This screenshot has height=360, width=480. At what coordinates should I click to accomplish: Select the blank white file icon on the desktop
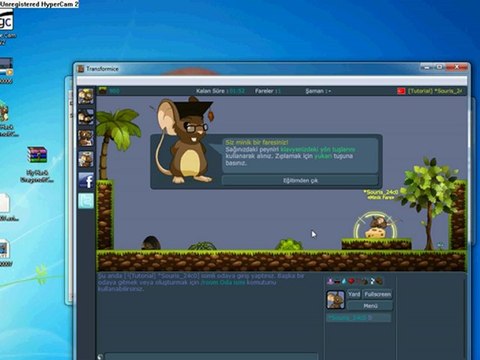pos(4,203)
